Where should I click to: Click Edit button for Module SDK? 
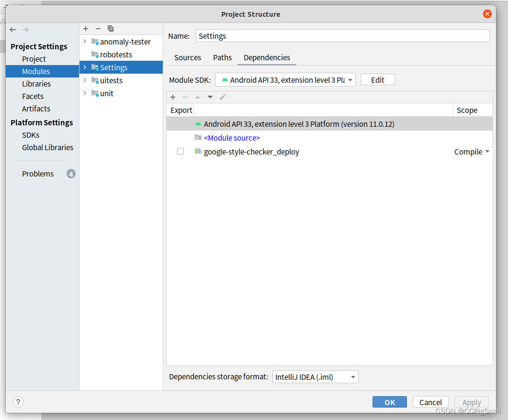point(377,80)
